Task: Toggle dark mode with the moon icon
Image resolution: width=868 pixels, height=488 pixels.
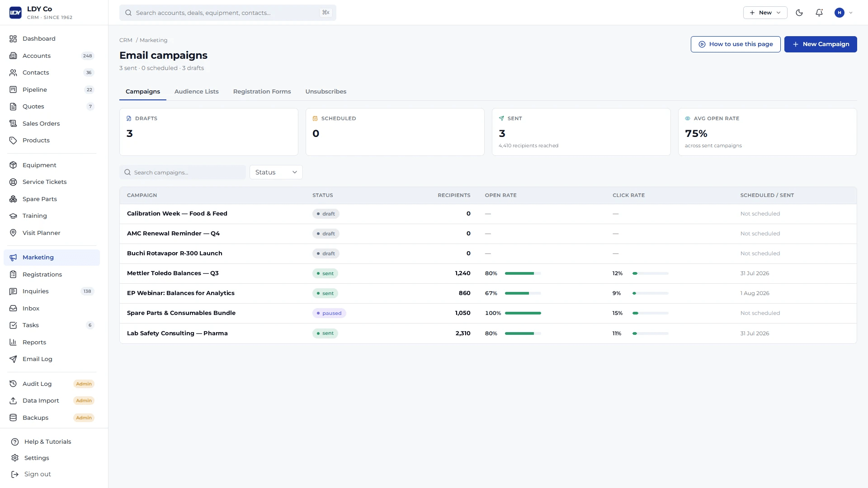Action: click(799, 13)
